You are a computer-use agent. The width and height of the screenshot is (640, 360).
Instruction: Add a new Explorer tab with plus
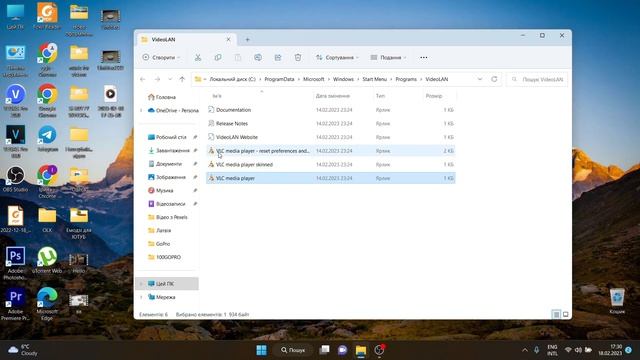(247, 40)
